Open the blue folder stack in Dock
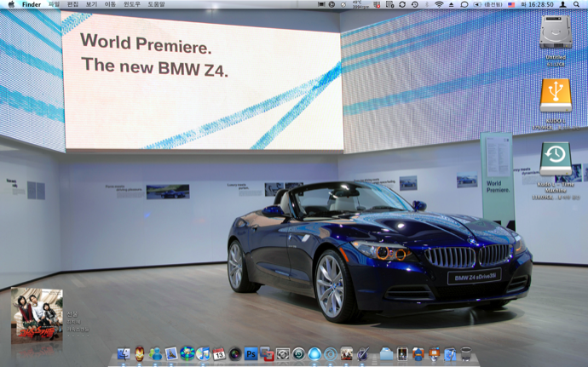This screenshot has width=588, height=367. point(386,354)
